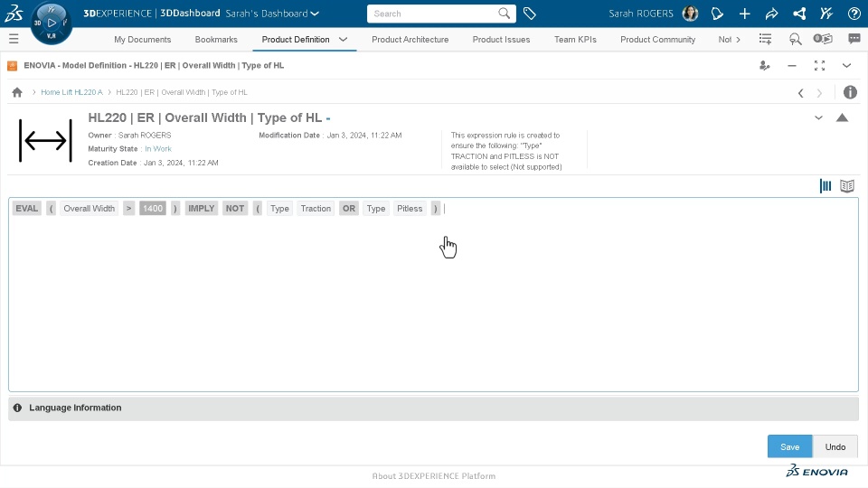868x488 pixels.
Task: Click the HL220 rule title text
Action: pos(205,117)
